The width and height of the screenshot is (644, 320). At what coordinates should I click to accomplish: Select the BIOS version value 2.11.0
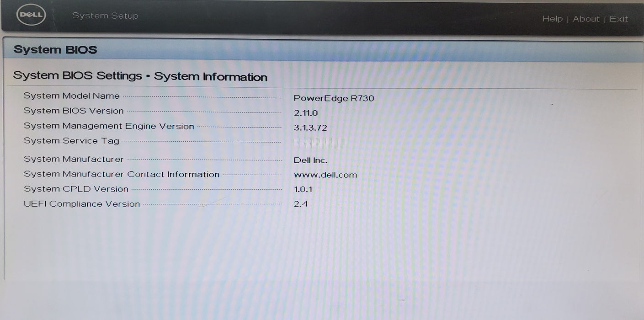point(306,112)
